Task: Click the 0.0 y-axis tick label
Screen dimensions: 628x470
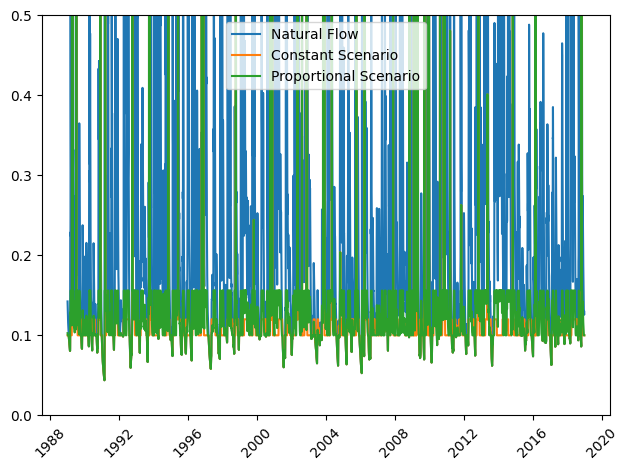Action: [21, 415]
